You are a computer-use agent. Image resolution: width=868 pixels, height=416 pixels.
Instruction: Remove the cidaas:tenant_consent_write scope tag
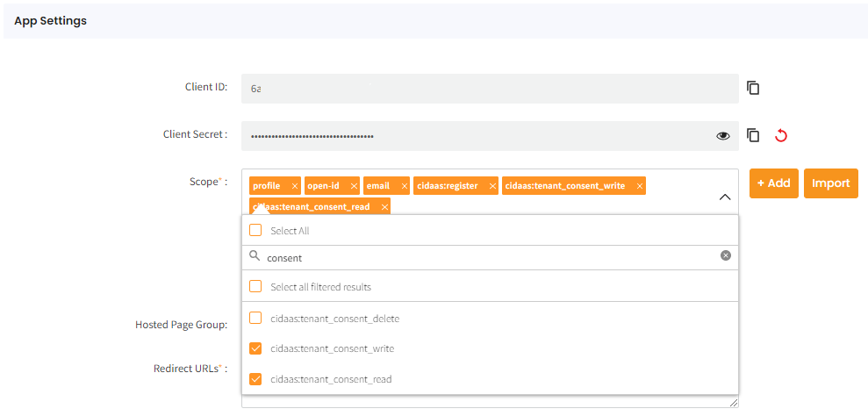coord(640,186)
